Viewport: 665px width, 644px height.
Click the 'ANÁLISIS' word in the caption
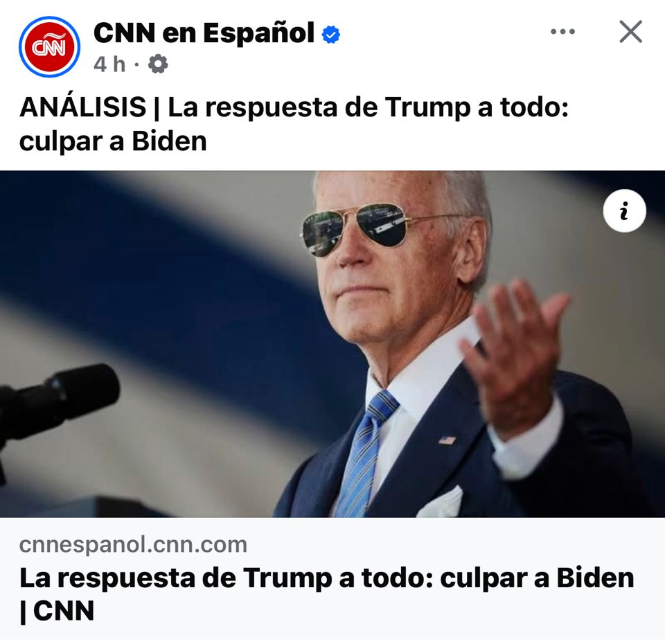tap(82, 107)
